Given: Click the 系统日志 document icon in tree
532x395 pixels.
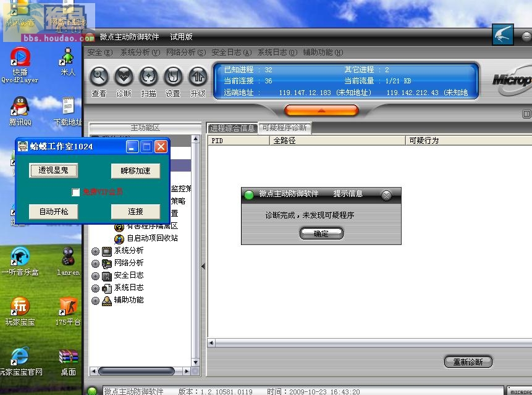Looking at the screenshot, I should point(107,288).
